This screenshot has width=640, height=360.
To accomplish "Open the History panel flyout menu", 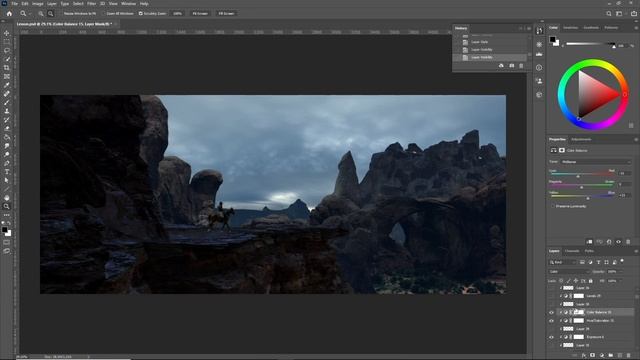I will coord(529,28).
